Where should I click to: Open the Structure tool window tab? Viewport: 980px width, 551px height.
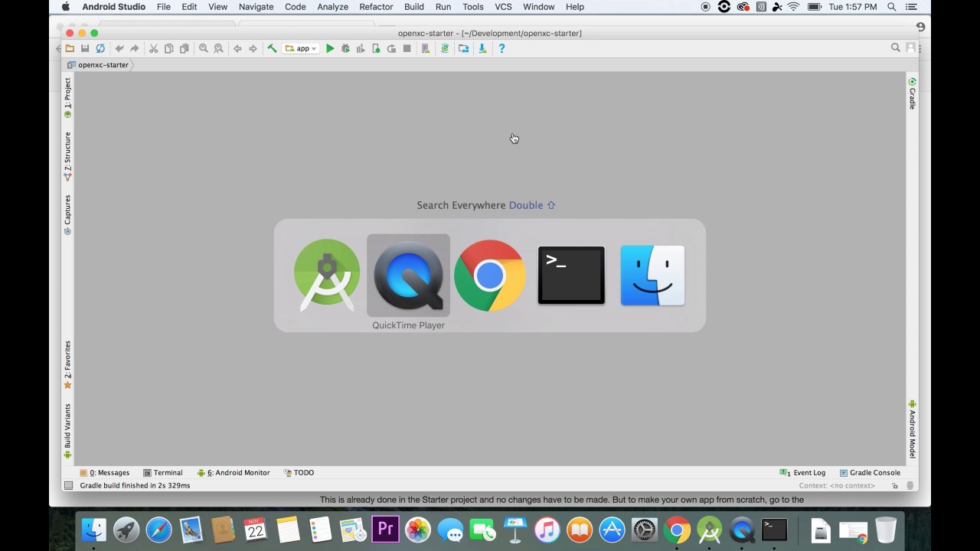[67, 156]
